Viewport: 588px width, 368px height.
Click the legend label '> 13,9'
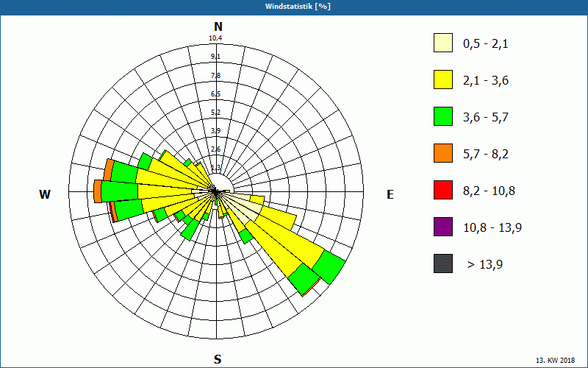pos(485,265)
